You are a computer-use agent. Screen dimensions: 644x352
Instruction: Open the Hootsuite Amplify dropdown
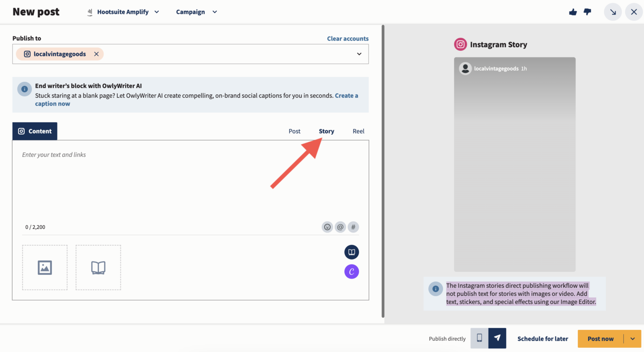(x=124, y=12)
